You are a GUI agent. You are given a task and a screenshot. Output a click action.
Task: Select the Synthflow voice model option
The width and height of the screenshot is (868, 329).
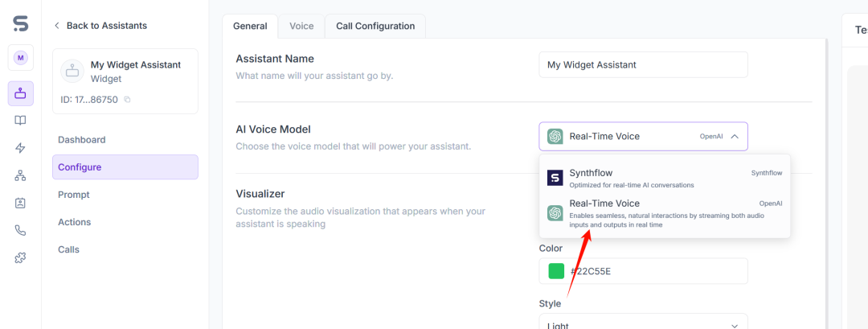tap(664, 178)
